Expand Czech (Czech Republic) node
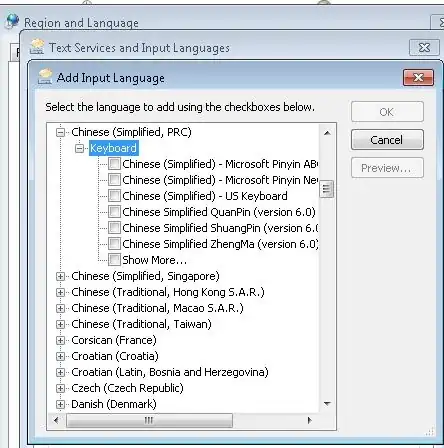 coord(60,388)
